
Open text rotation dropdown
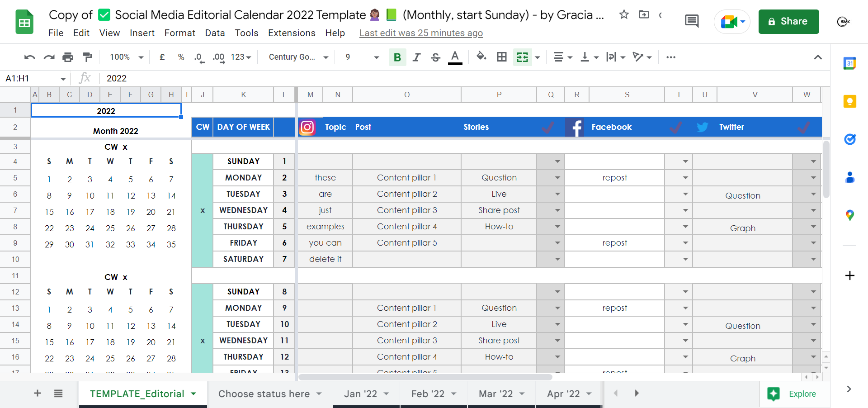point(642,57)
